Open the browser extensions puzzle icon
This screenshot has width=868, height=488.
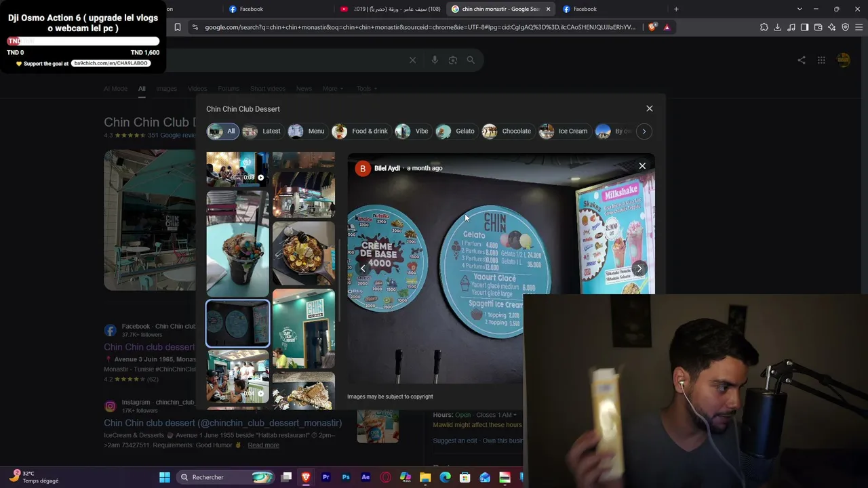point(764,27)
